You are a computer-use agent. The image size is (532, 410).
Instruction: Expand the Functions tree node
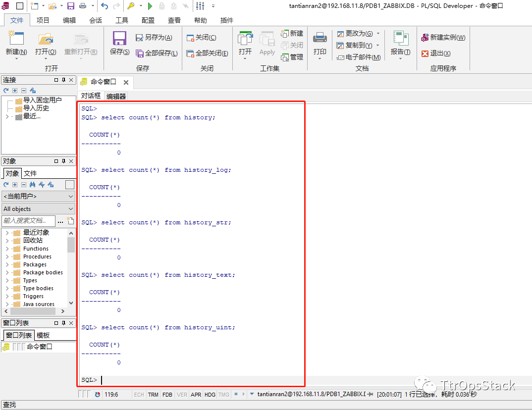(x=7, y=248)
